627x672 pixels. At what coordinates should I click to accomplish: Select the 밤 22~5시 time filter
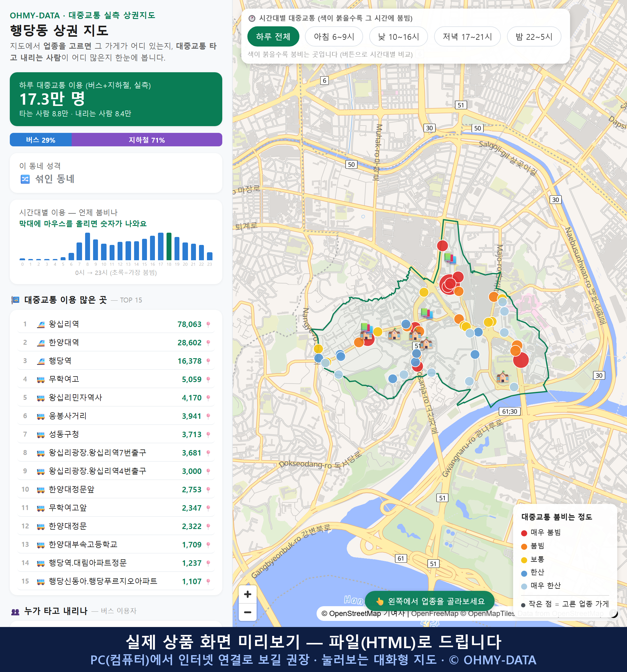[x=534, y=36]
